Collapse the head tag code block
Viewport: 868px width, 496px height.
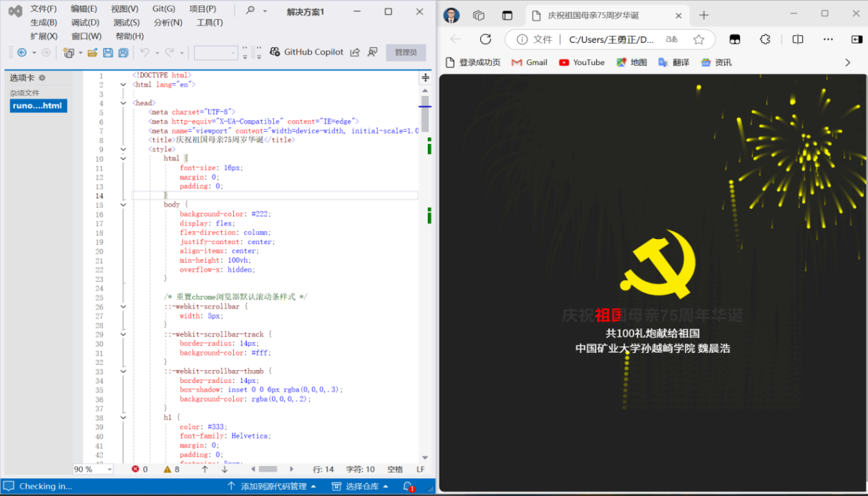pos(124,103)
